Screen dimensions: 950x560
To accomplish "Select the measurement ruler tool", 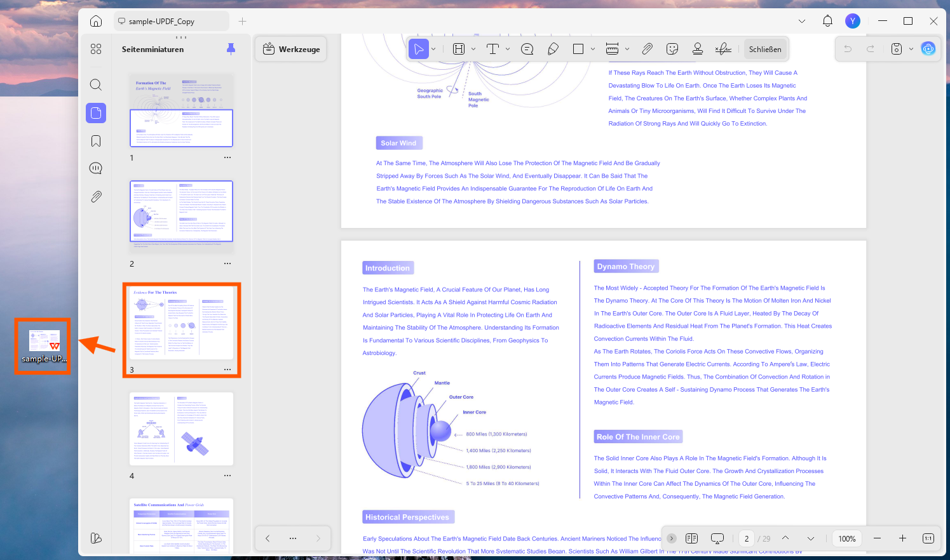I will 612,49.
